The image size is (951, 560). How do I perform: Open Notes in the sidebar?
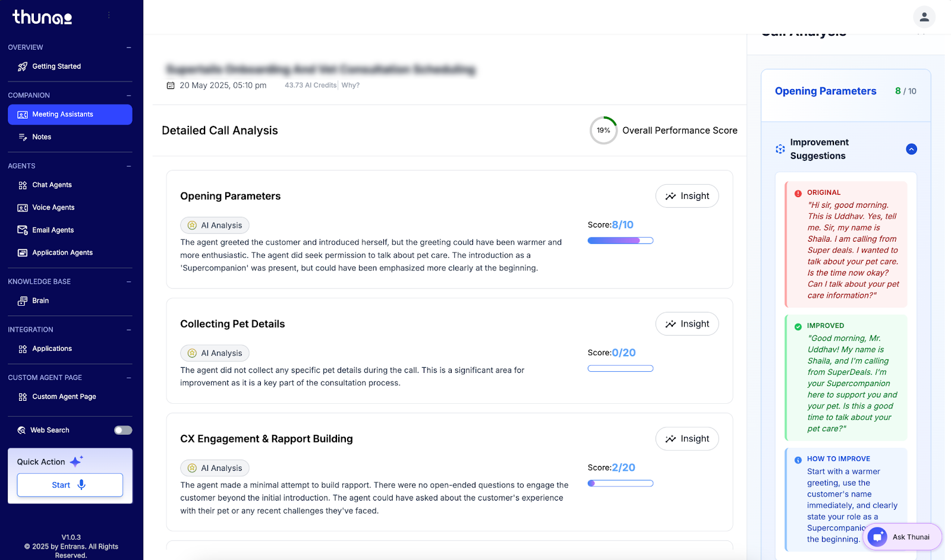tap(70, 137)
